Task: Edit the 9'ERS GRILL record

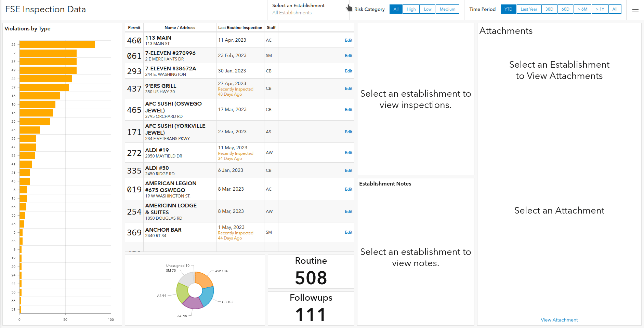Action: tap(348, 88)
